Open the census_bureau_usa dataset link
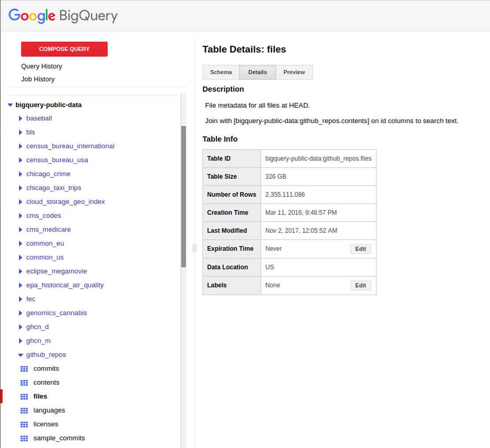490x448 pixels. point(57,160)
